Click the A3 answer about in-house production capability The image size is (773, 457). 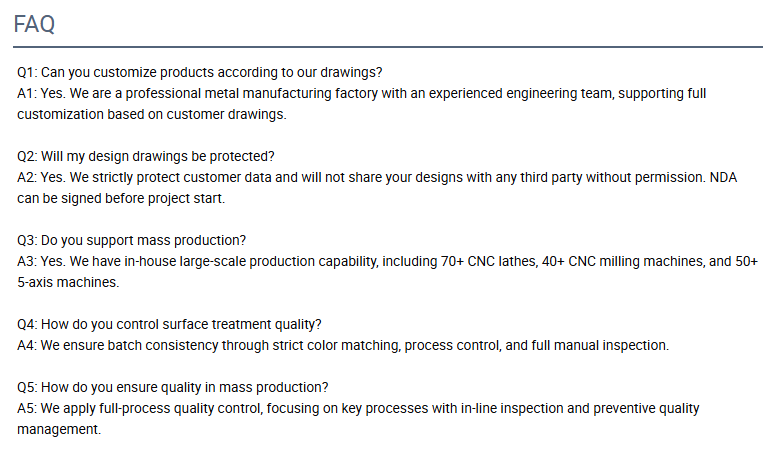click(387, 272)
